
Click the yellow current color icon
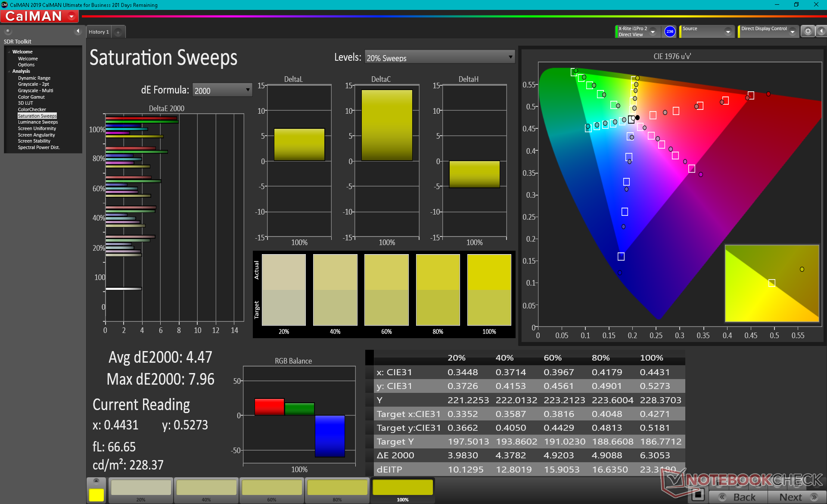tap(96, 495)
